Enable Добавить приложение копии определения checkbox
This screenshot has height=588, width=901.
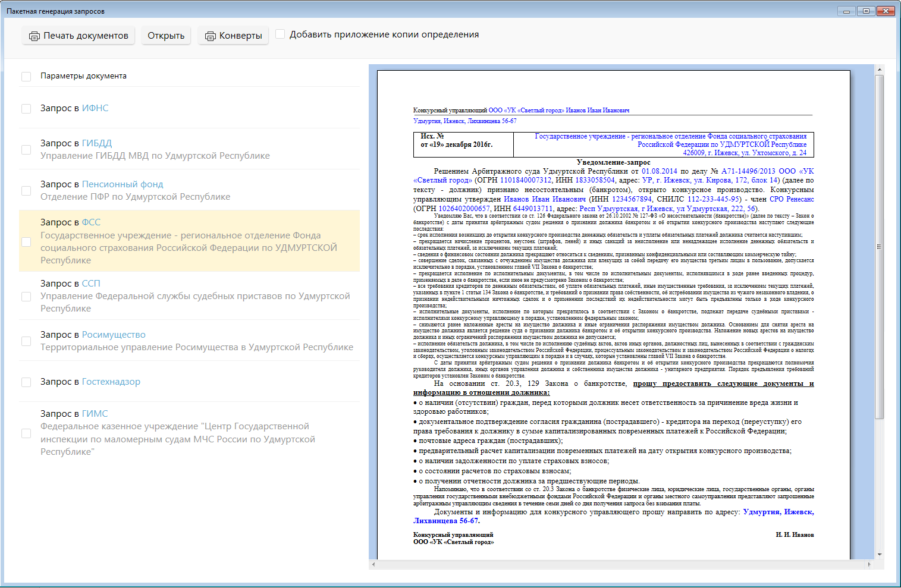pos(280,34)
